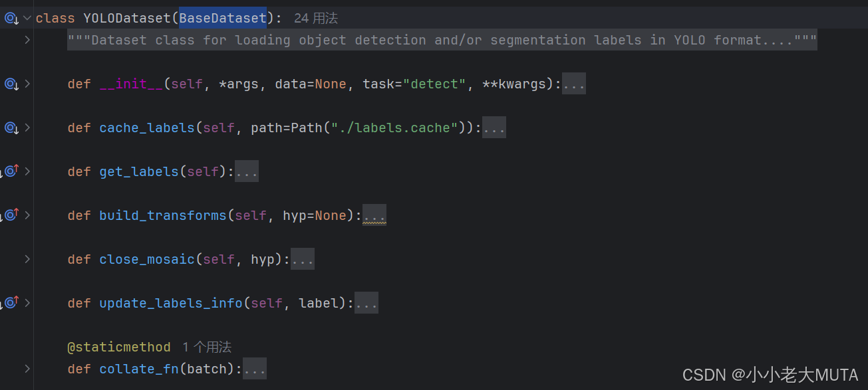This screenshot has width=868, height=390.
Task: Expand build_transforms using the gutter fold chevron
Action: pyautogui.click(x=27, y=215)
